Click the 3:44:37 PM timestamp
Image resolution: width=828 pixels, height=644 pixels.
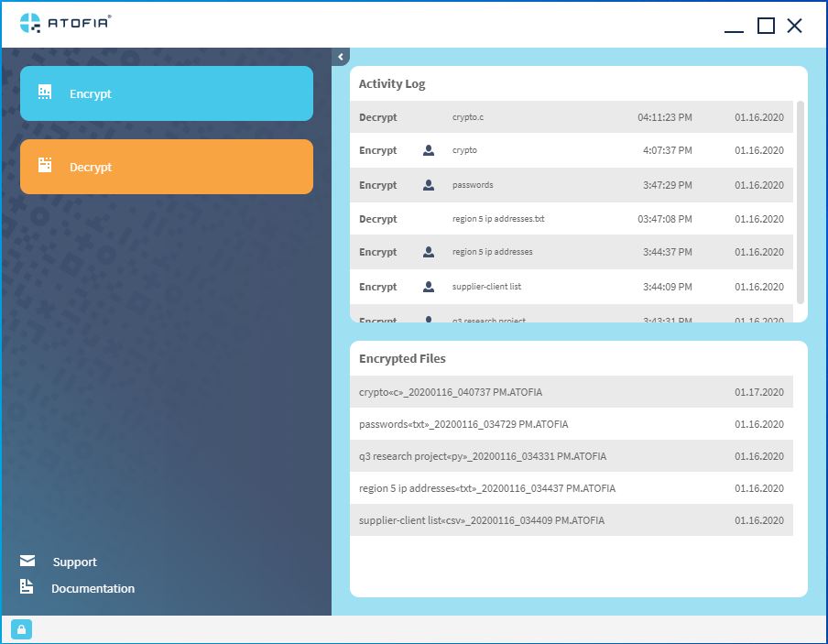click(667, 252)
